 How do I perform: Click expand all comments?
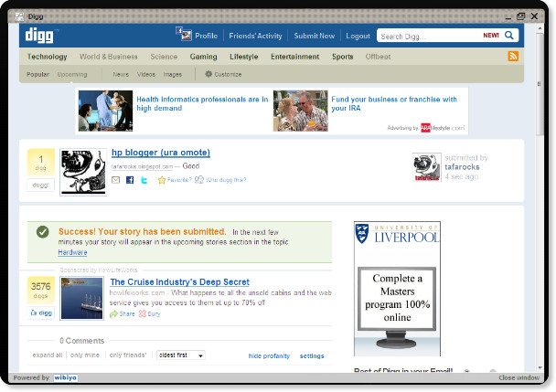pyautogui.click(x=48, y=355)
